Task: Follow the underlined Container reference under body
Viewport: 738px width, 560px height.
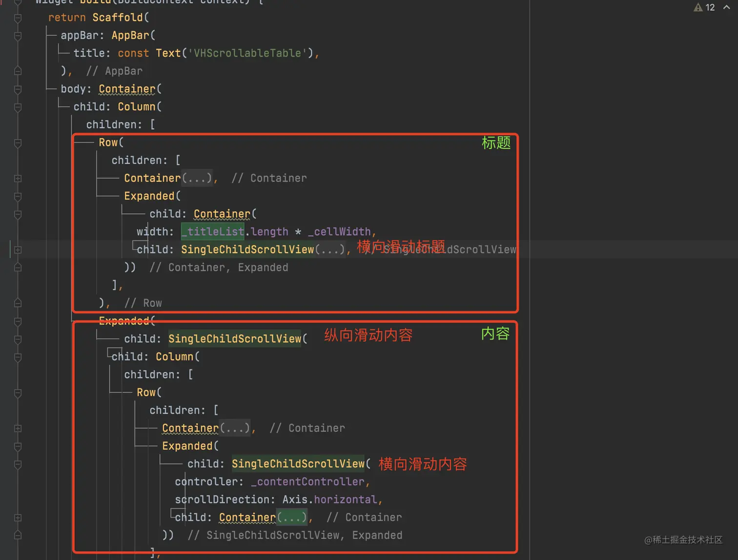Action: (x=126, y=89)
